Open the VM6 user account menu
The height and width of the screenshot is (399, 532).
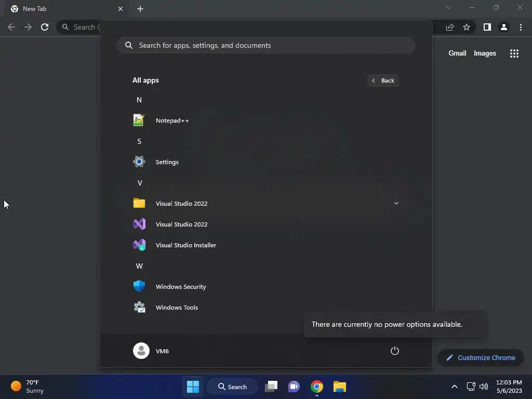[x=151, y=351]
